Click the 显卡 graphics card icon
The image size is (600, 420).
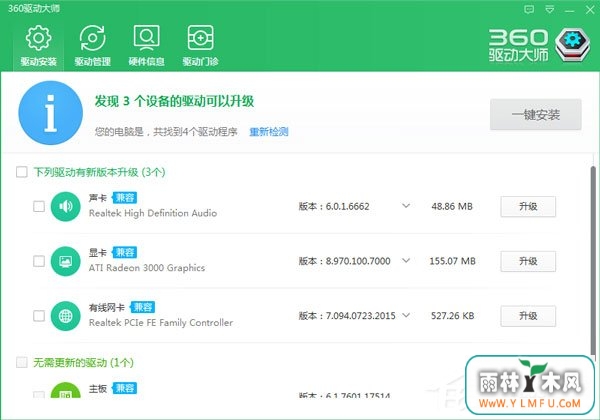pos(66,262)
